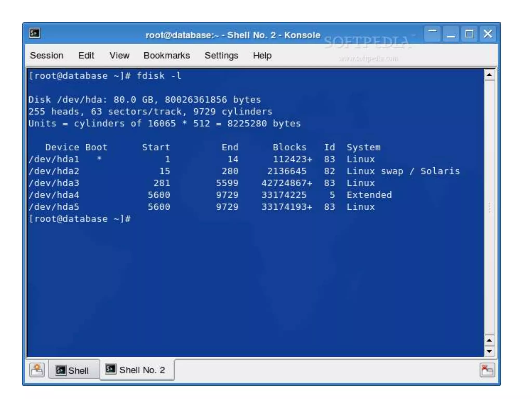Viewport: 532px width, 399px height.
Task: Click the scrollbar down arrow at bottom
Action: click(x=489, y=351)
